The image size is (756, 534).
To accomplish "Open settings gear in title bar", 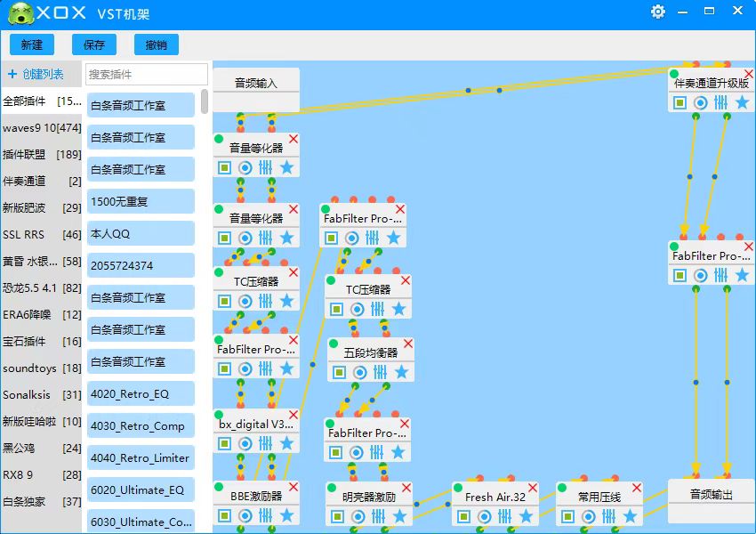I will pyautogui.click(x=657, y=11).
